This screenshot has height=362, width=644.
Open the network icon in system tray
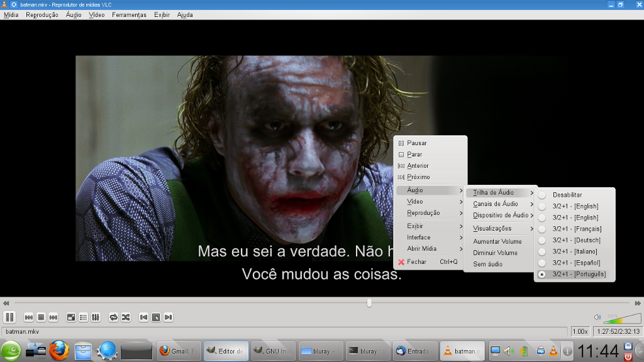pyautogui.click(x=540, y=351)
